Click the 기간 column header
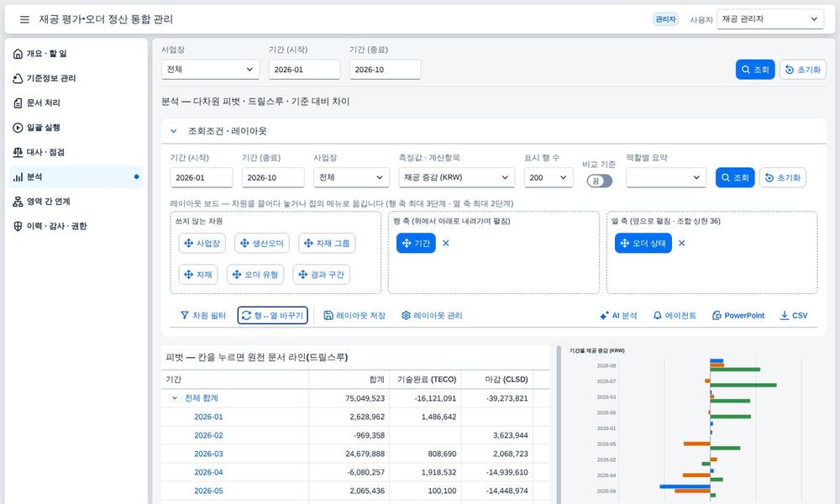This screenshot has height=504, width=840. coord(235,379)
